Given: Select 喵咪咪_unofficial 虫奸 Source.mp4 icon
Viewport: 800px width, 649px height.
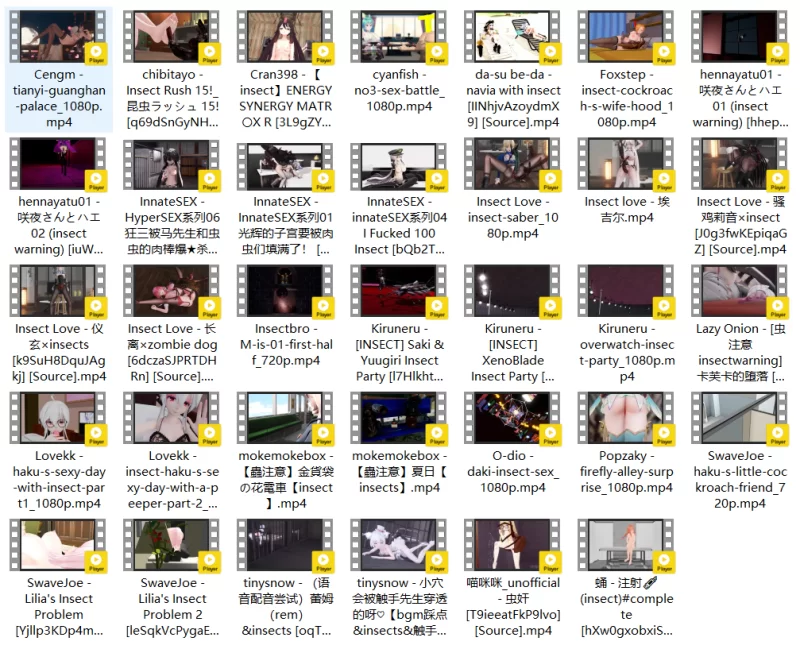Looking at the screenshot, I should tap(512, 544).
